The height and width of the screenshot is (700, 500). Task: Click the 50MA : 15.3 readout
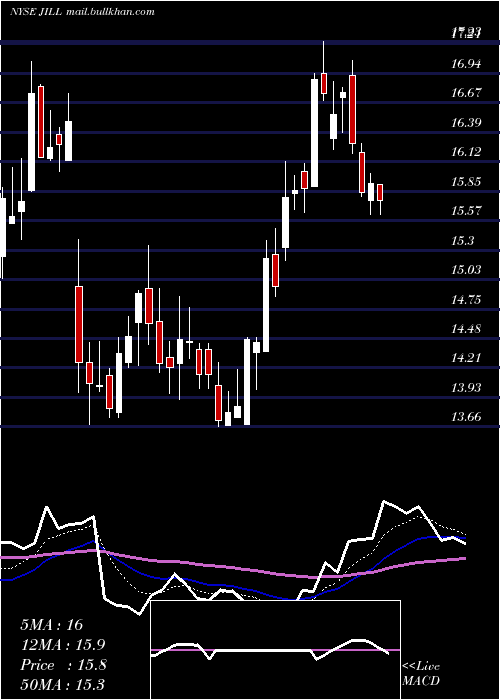point(62,684)
